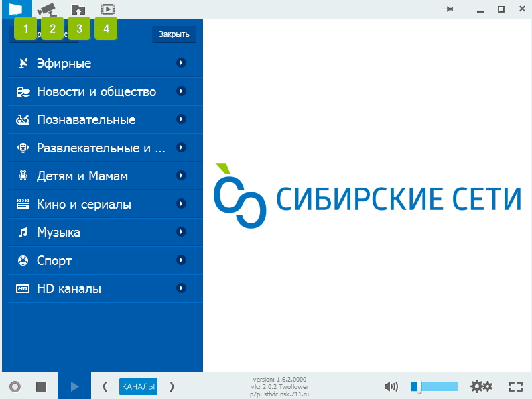Click the music note icon by Музыка
This screenshot has height=399, width=532.
(x=23, y=233)
